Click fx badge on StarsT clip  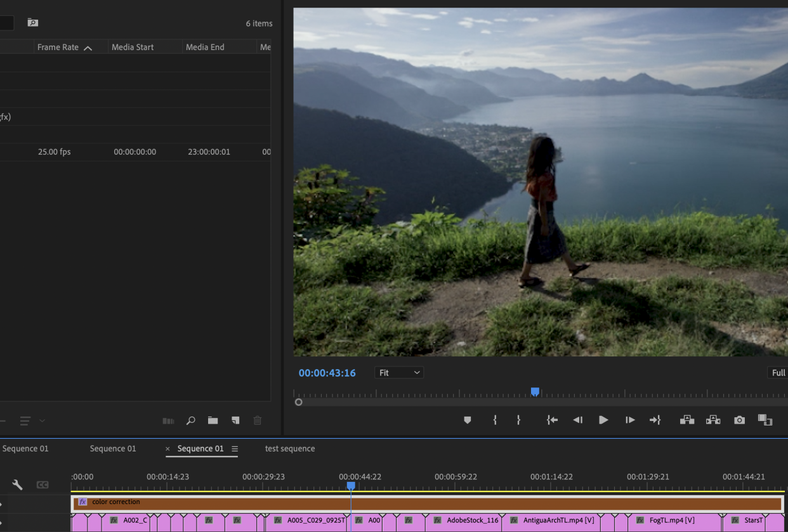735,520
